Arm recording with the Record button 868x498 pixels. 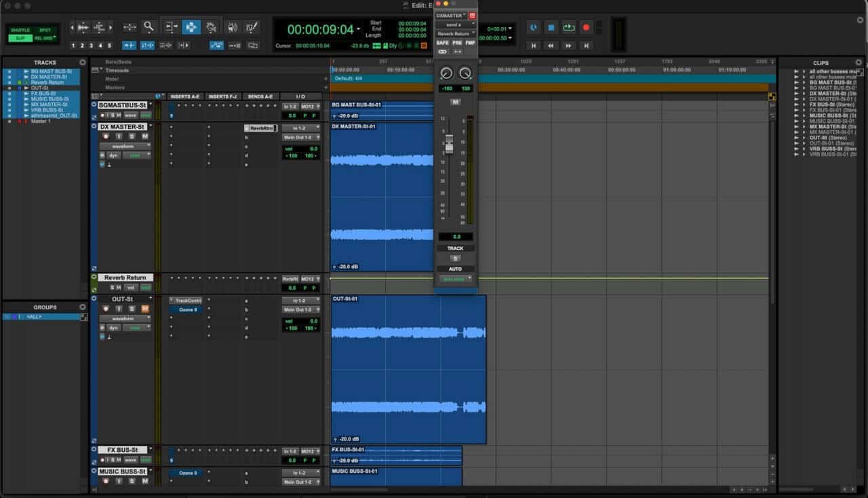pos(587,28)
